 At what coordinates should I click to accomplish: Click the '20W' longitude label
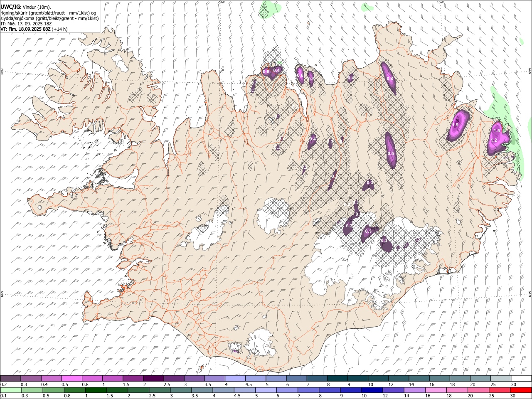(x=221, y=2)
